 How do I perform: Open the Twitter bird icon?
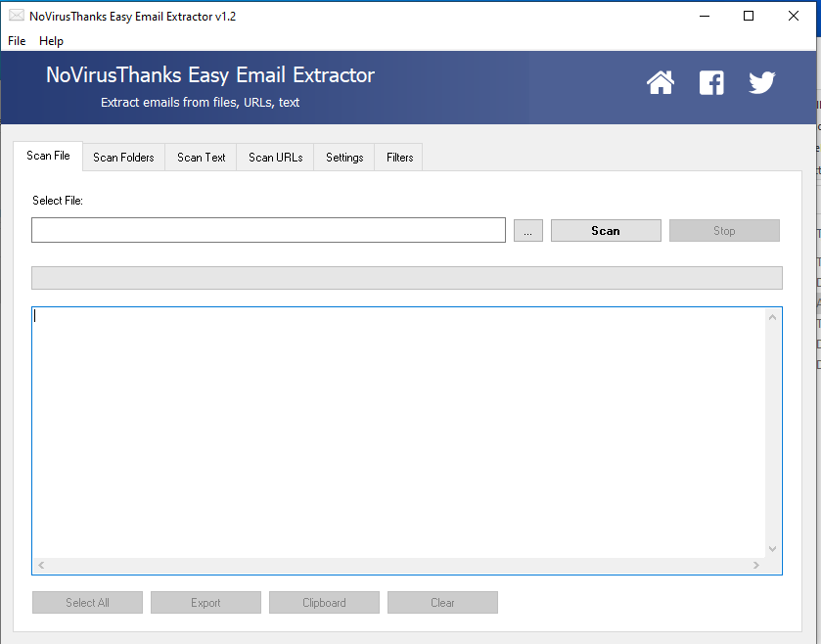click(761, 83)
